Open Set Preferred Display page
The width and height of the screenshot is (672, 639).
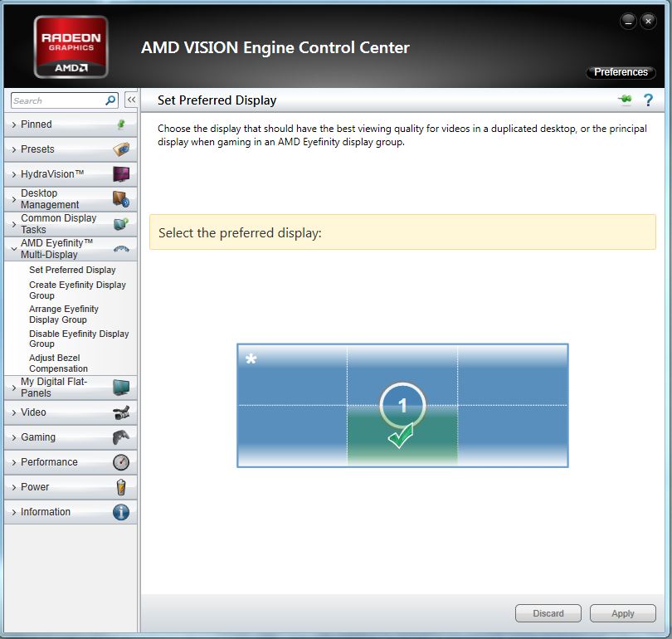pos(72,270)
